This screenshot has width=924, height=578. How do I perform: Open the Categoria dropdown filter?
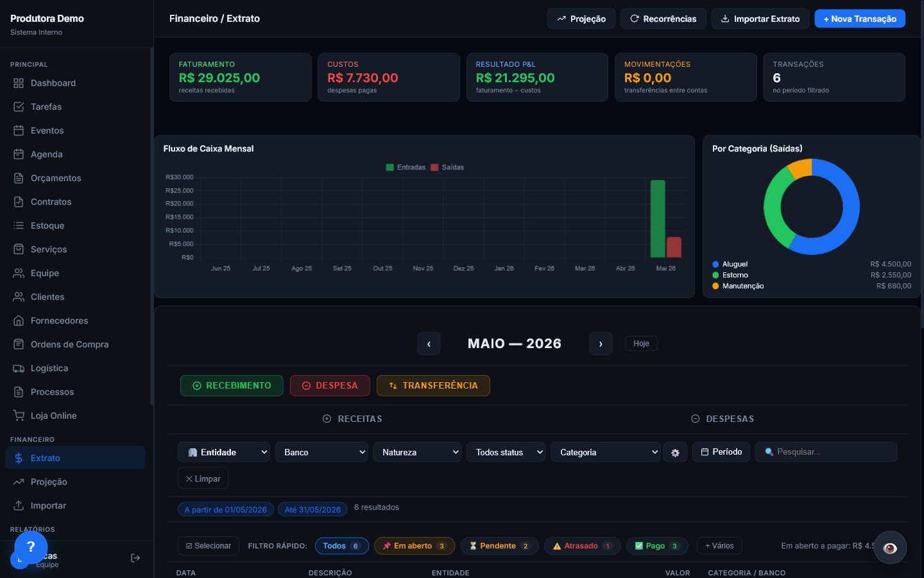(x=606, y=452)
